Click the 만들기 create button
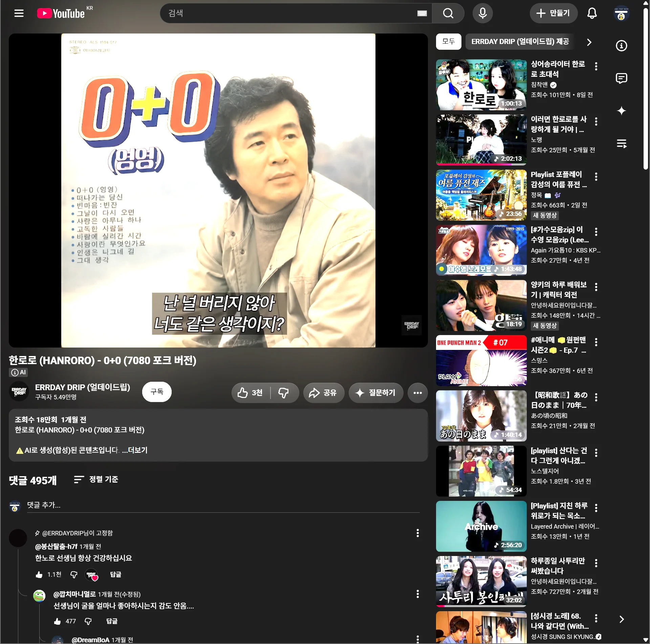Image resolution: width=650 pixels, height=644 pixels. tap(554, 14)
